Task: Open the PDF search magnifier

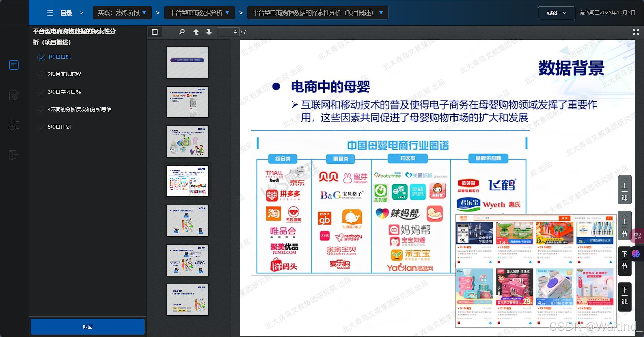Action: point(182,32)
